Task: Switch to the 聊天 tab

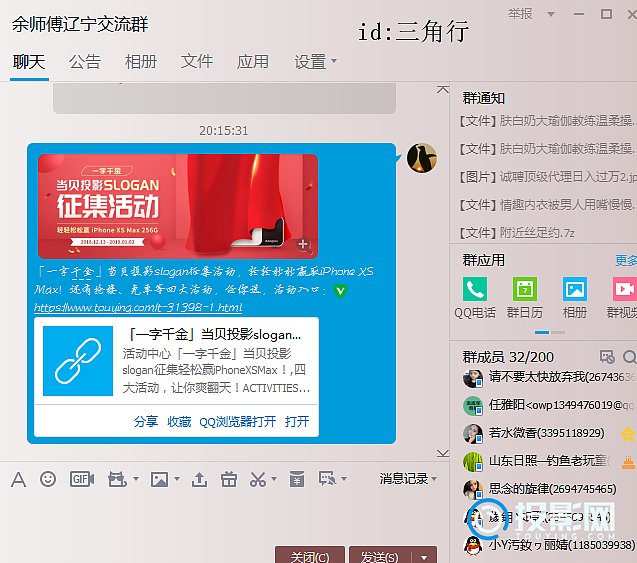Action: coord(29,62)
